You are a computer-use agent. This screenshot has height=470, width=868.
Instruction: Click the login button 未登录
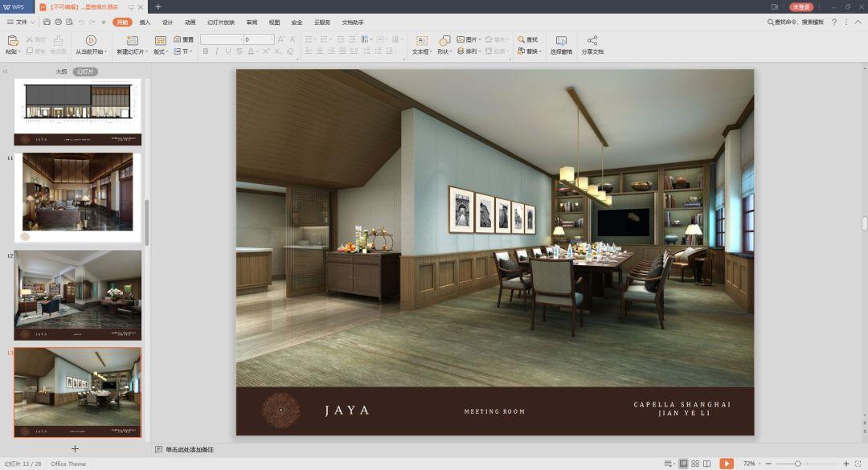point(801,6)
